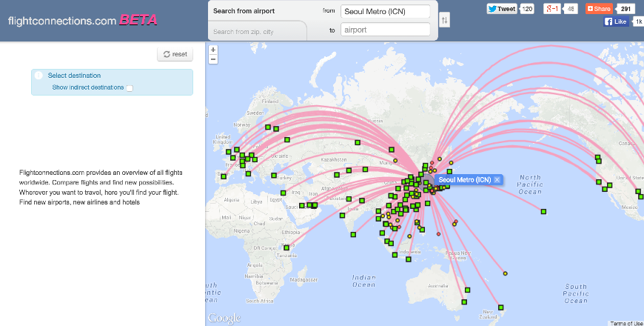Viewport: 644px width, 326px height.
Task: Select the yellow airport marker in Mongolia
Action: (x=395, y=160)
